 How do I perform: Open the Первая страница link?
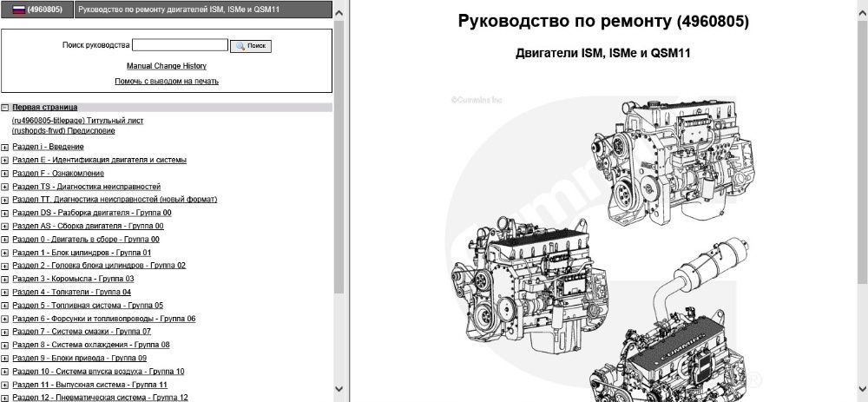(x=45, y=108)
